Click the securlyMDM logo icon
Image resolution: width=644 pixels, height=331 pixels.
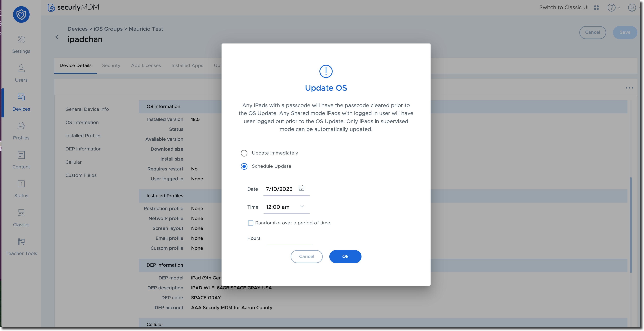coord(51,8)
